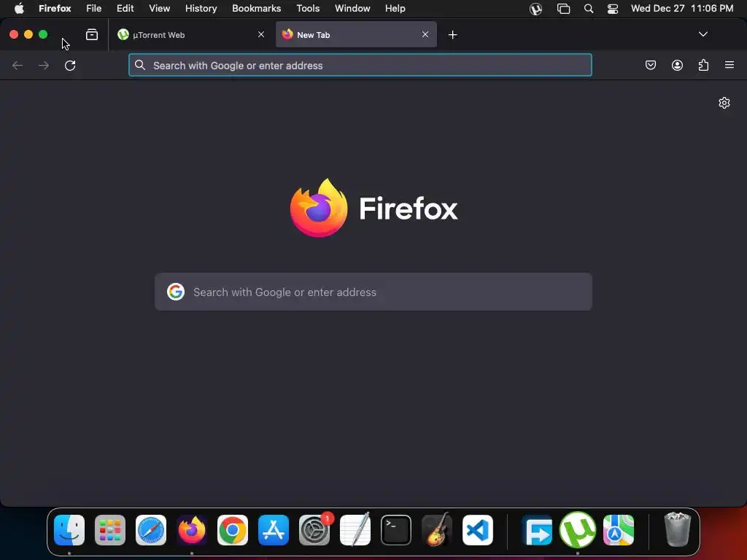Close the New Tab tab

[425, 34]
